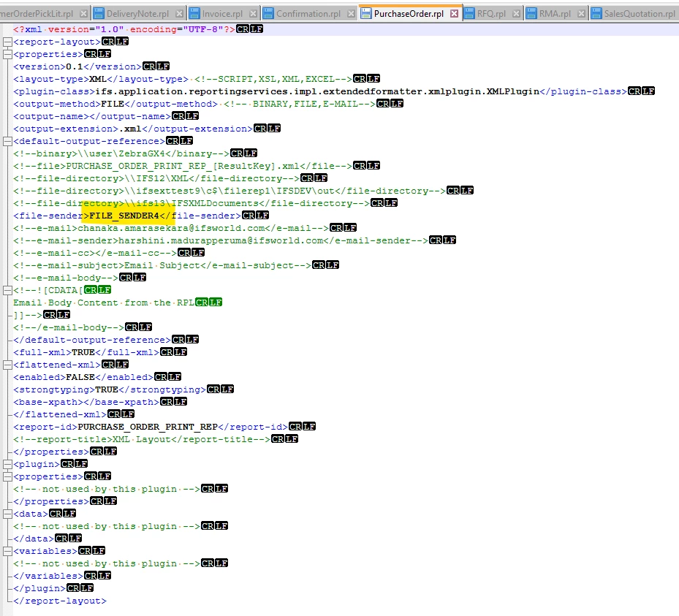Click the SCRIPT,XSL,XML,EXCEL comment

(x=273, y=79)
